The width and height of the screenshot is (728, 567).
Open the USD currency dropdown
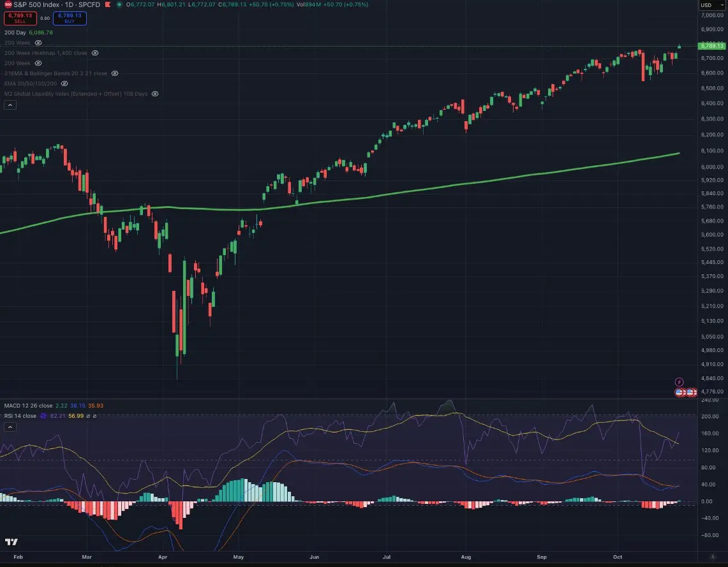pyautogui.click(x=712, y=5)
